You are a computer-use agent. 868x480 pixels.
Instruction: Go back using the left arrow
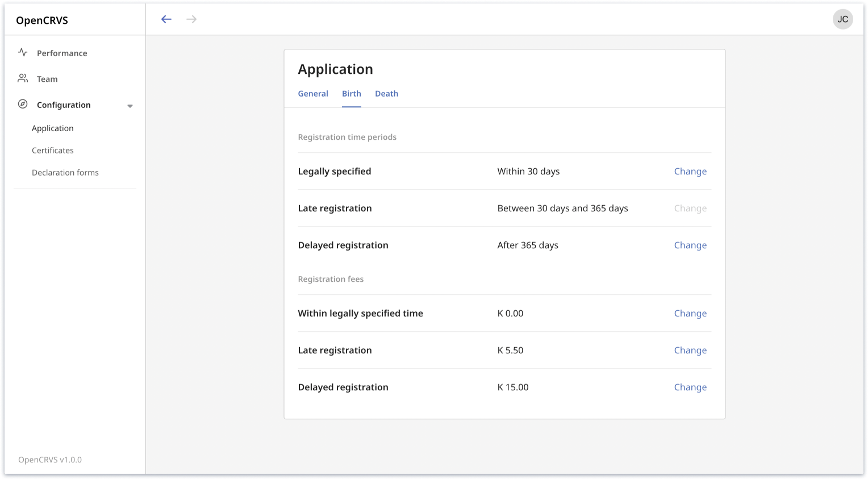point(166,19)
